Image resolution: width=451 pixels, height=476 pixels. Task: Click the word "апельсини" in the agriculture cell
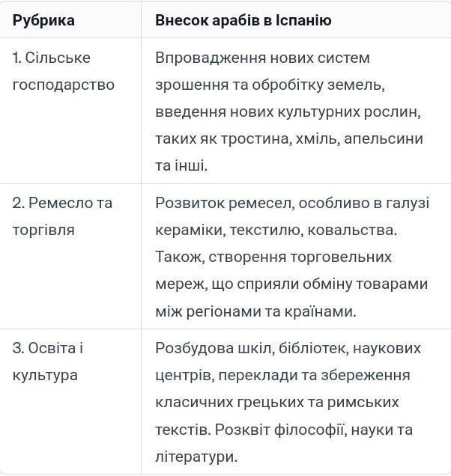tap(384, 138)
